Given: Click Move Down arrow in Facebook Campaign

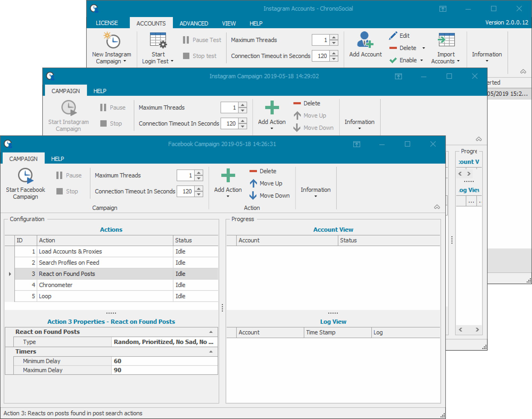Looking at the screenshot, I should (x=253, y=196).
